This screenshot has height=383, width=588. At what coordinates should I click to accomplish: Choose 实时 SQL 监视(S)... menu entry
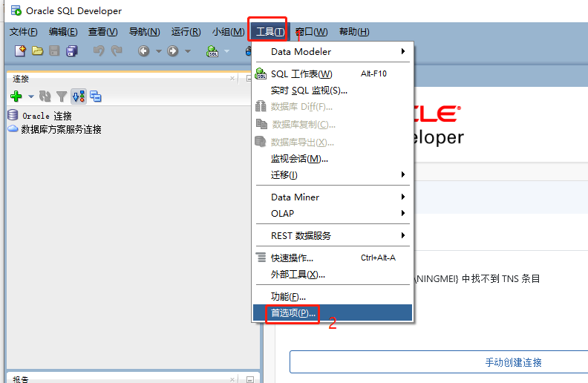[333, 91]
